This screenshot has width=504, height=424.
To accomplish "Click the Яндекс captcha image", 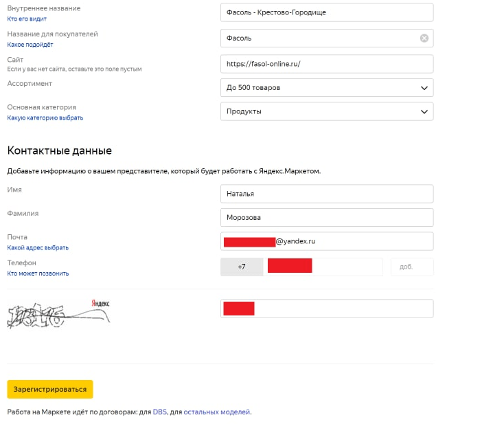I will (58, 313).
